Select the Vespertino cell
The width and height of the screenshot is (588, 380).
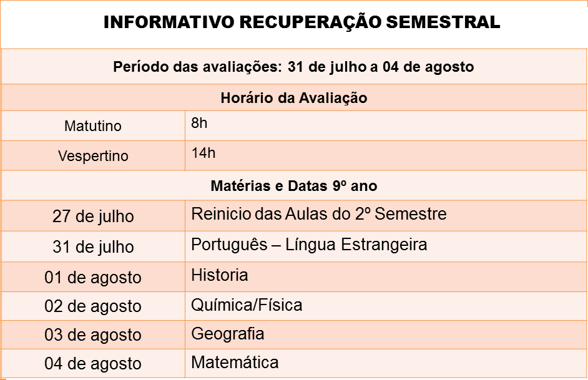(93, 155)
